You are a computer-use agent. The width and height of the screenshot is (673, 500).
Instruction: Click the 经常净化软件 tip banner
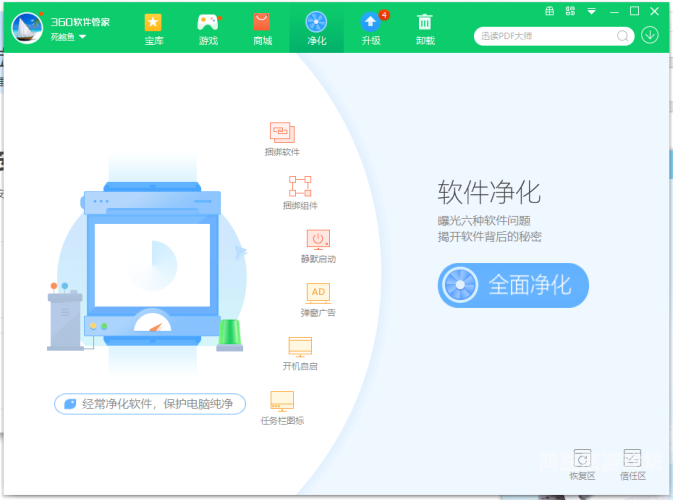pos(150,404)
